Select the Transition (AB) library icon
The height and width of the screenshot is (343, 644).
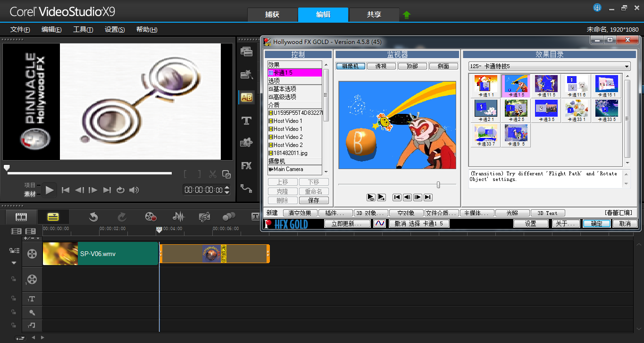point(246,98)
